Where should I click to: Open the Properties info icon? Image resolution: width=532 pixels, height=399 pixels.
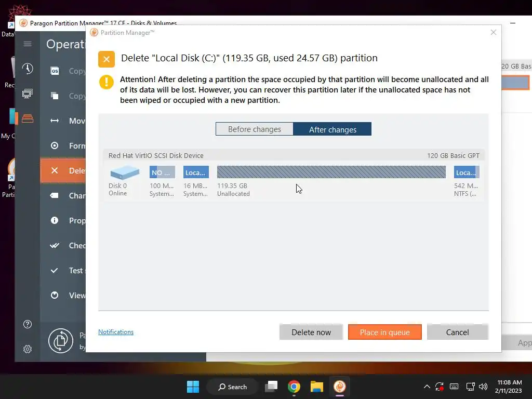tap(55, 220)
